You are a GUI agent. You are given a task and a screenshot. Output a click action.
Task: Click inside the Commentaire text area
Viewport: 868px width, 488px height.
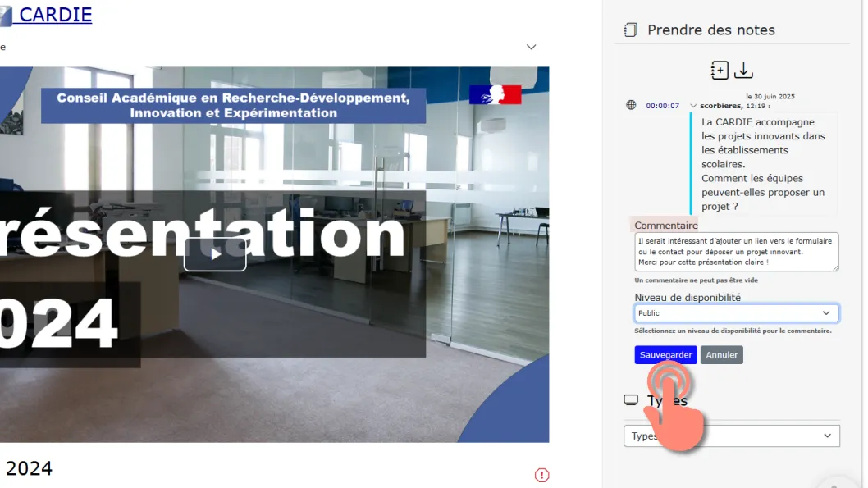736,252
